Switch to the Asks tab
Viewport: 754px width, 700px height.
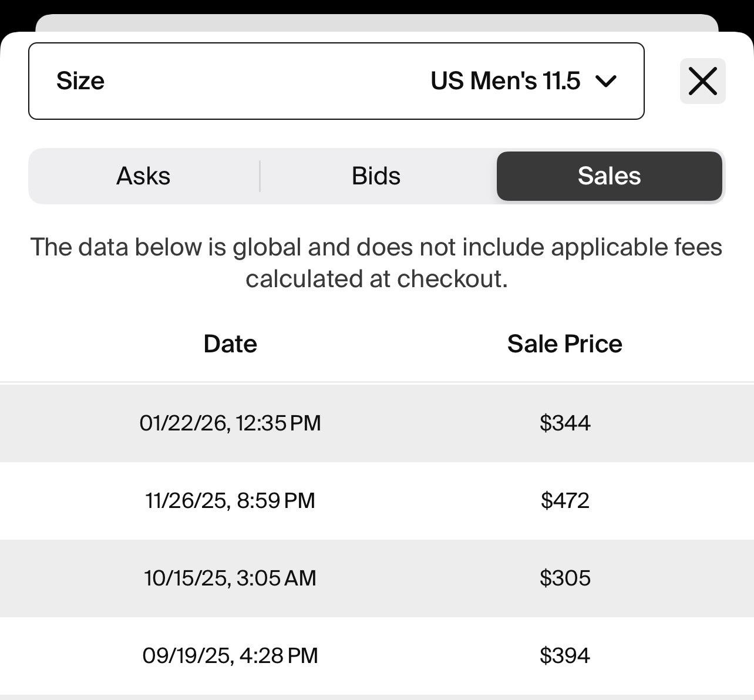click(143, 176)
